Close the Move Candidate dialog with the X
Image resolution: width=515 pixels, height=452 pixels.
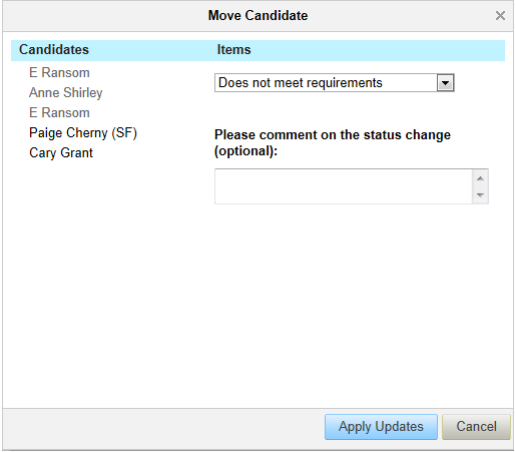point(500,15)
